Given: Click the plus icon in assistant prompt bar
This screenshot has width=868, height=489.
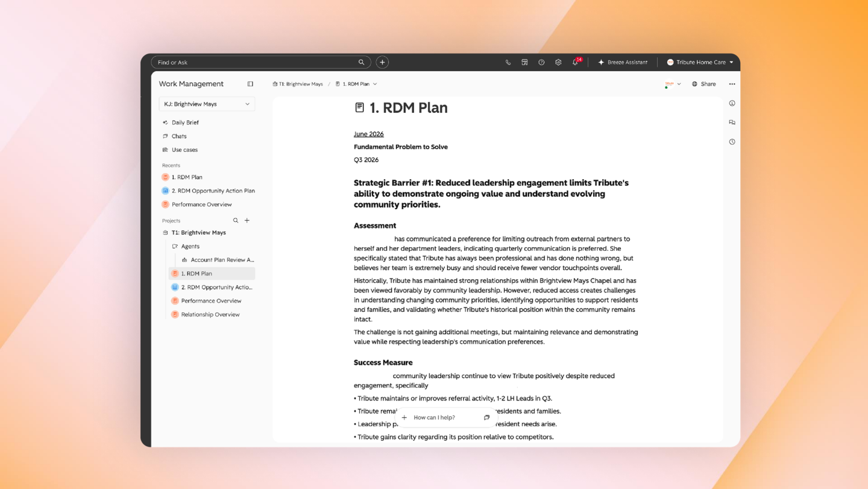Looking at the screenshot, I should click(x=404, y=417).
